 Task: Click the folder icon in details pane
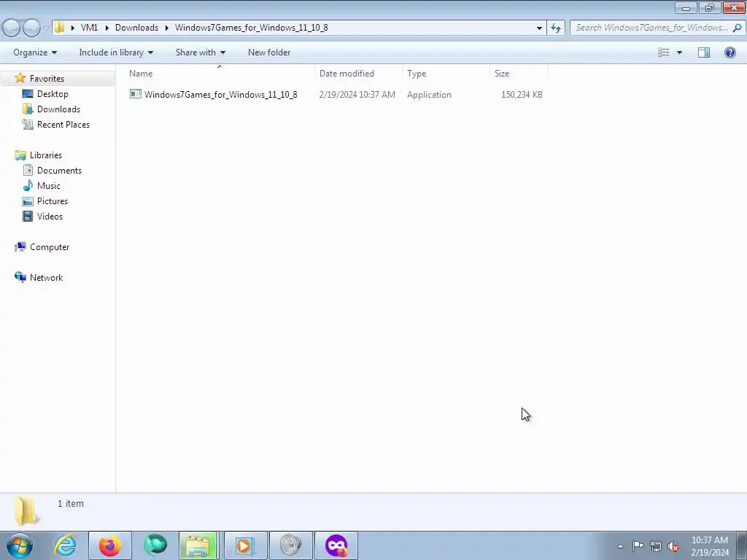[26, 510]
